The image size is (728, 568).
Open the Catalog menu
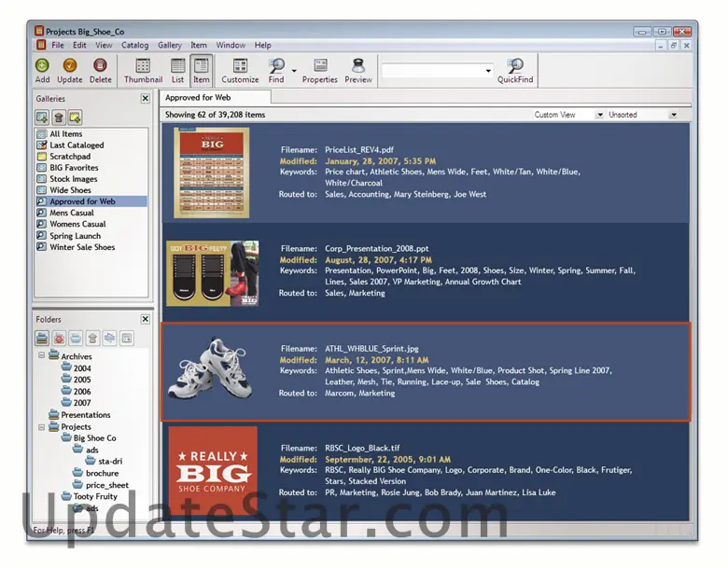(x=135, y=45)
